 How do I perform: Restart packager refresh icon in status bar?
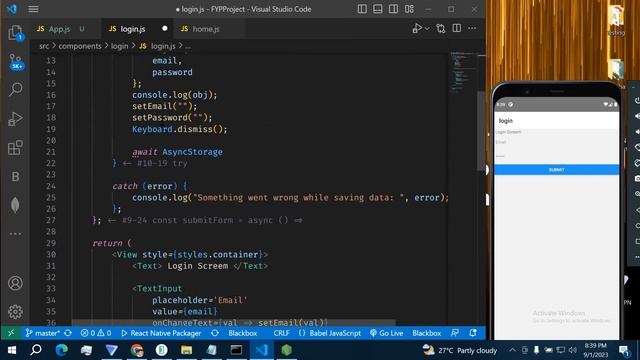(215, 333)
